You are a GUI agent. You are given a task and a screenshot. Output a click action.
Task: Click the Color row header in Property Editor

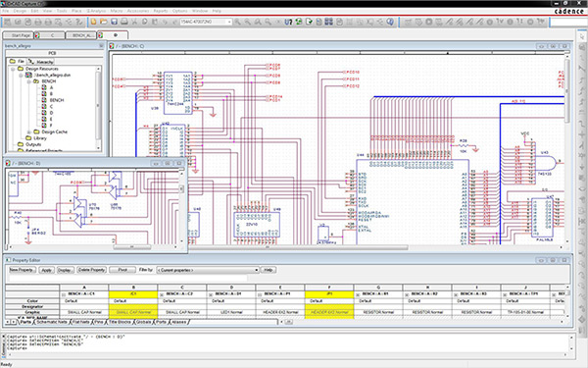[32, 301]
